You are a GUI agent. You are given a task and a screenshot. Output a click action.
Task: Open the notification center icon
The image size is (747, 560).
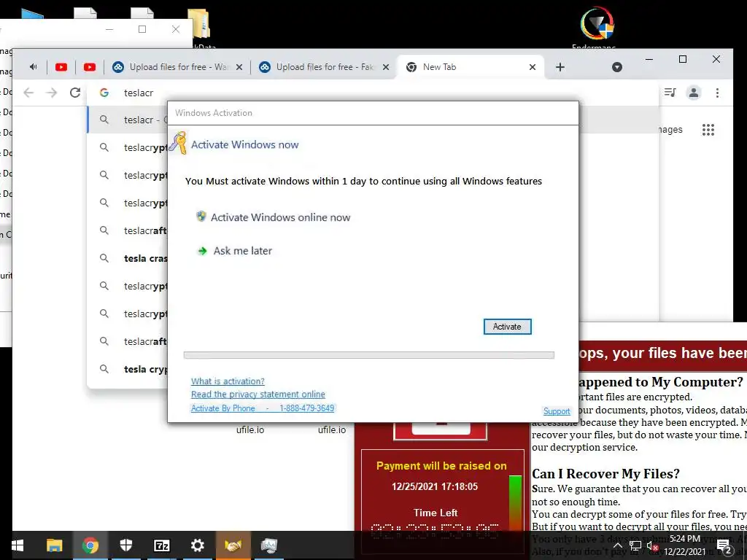[x=724, y=546]
